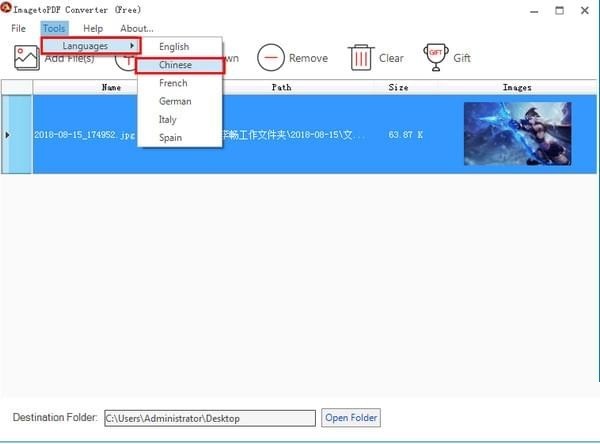Click the Clear label in toolbar

coord(391,58)
